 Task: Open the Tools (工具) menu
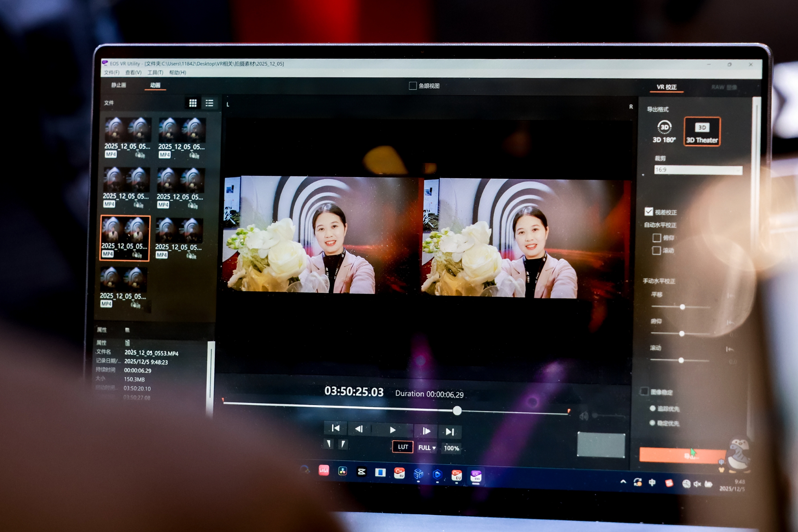155,73
